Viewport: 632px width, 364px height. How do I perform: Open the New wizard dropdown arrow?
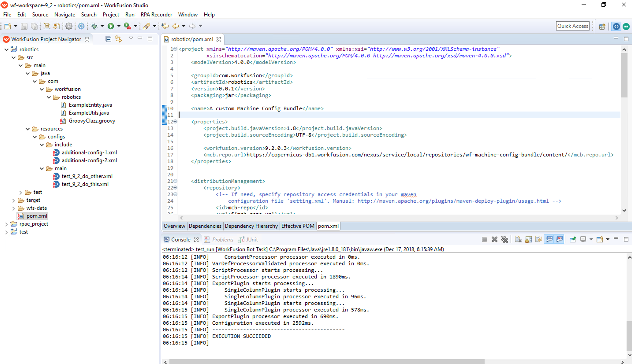point(15,26)
